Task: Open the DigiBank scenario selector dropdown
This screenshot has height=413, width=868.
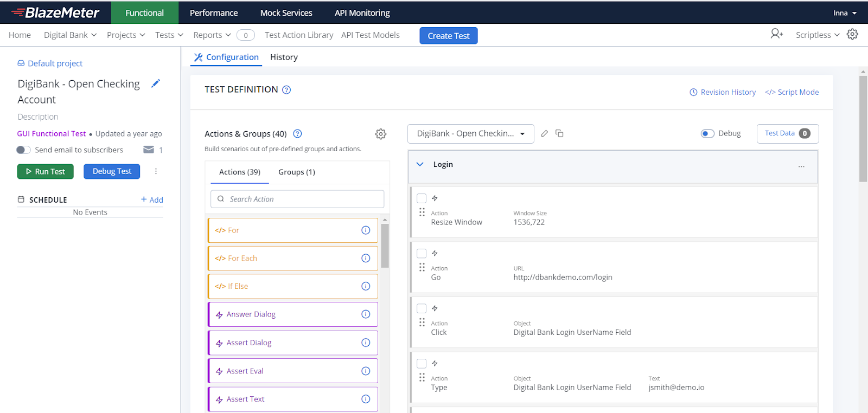Action: [471, 134]
